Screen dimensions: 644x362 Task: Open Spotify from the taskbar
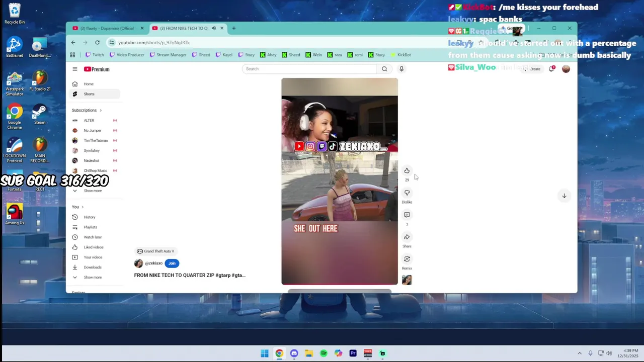pos(324,353)
